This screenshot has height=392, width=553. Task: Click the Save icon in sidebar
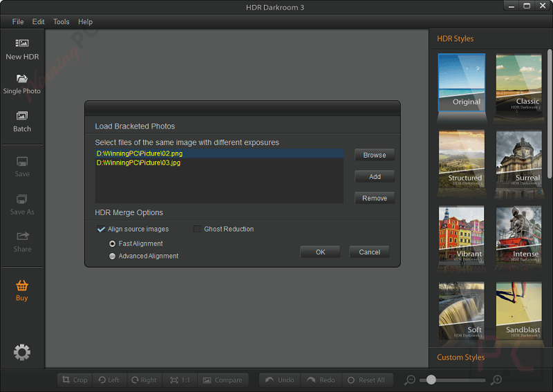tap(22, 162)
